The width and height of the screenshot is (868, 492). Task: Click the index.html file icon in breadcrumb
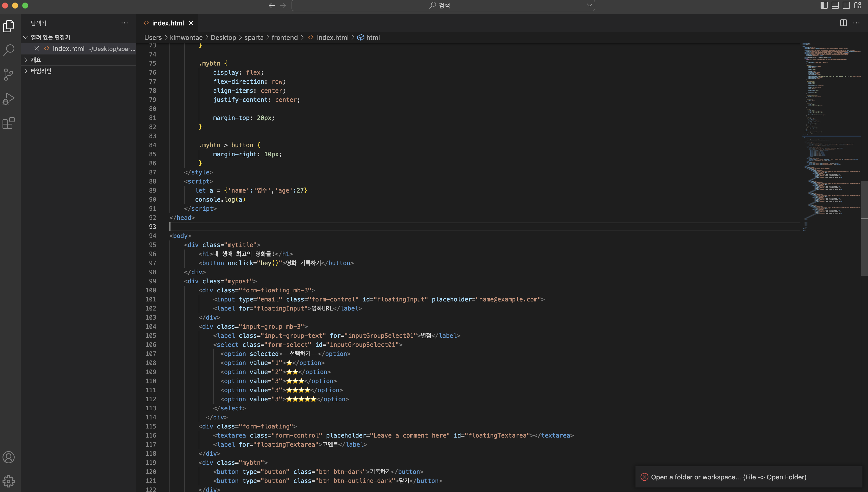click(311, 38)
